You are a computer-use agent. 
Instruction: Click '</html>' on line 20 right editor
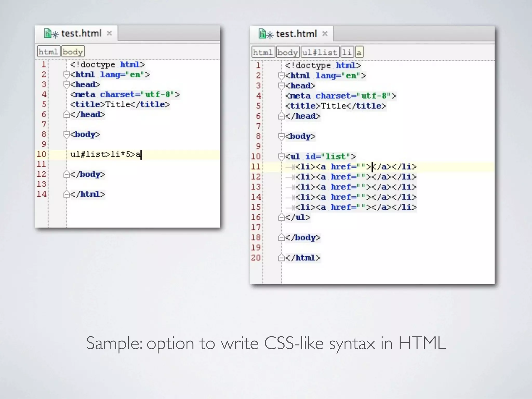303,258
